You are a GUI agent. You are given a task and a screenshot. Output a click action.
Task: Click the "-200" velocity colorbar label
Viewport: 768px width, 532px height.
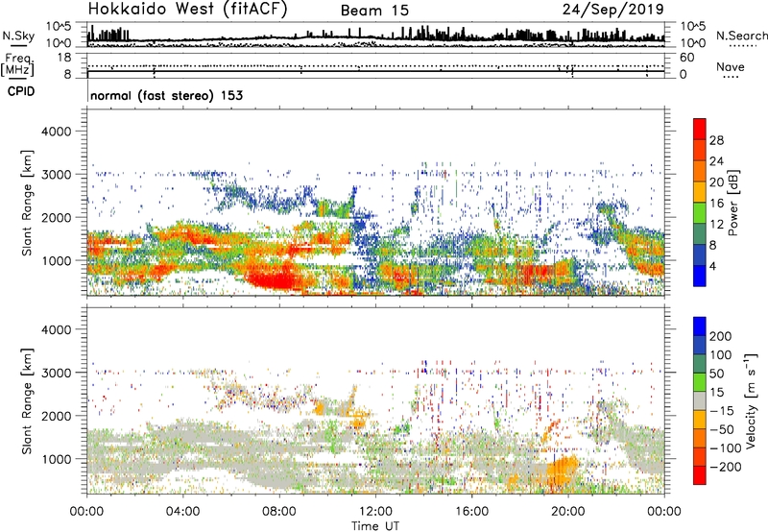pyautogui.click(x=725, y=467)
